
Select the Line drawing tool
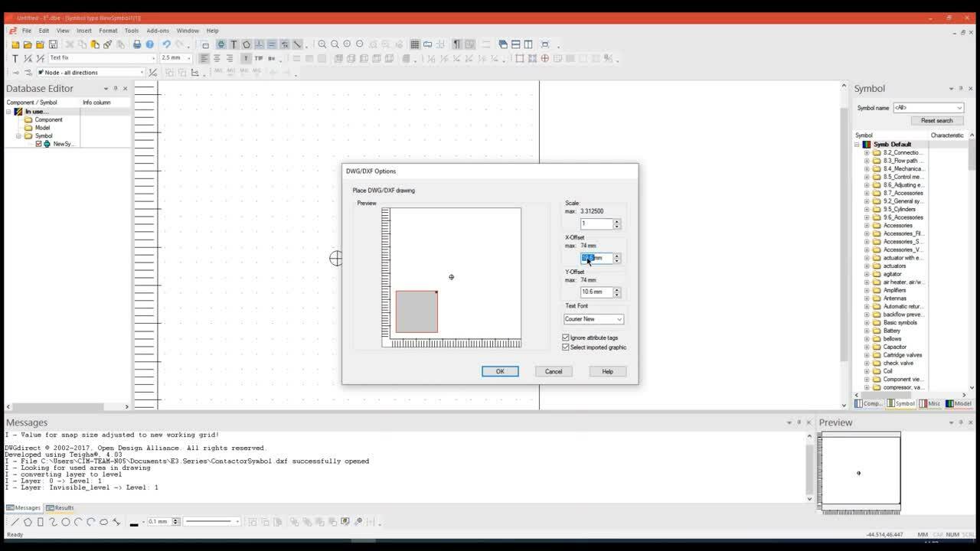(15, 522)
